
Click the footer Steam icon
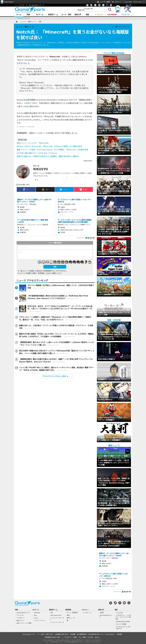[x=115, y=603]
